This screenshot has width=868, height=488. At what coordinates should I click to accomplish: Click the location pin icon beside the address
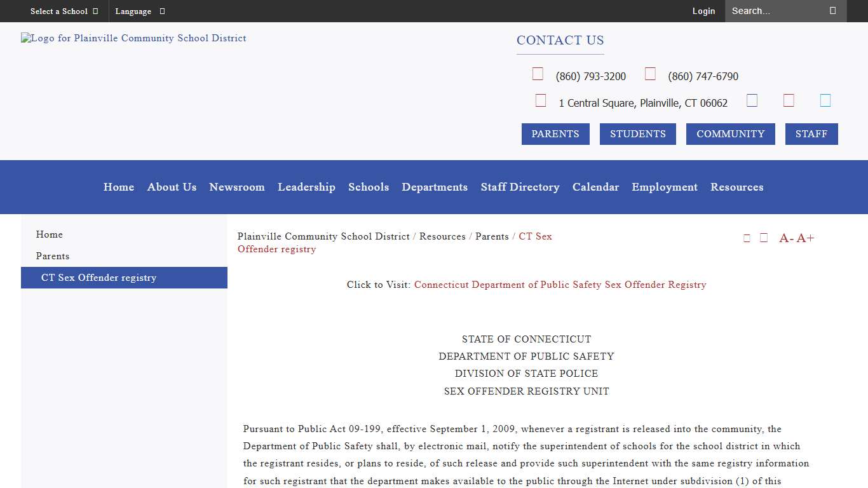541,100
